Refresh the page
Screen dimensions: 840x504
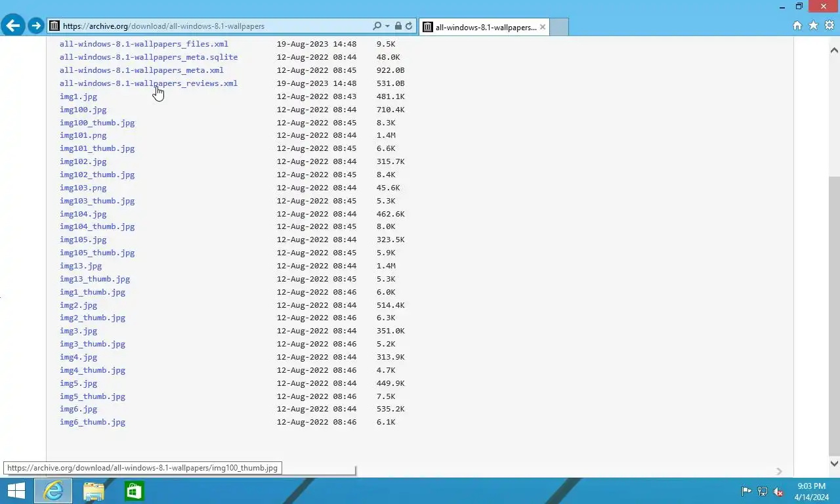[409, 26]
